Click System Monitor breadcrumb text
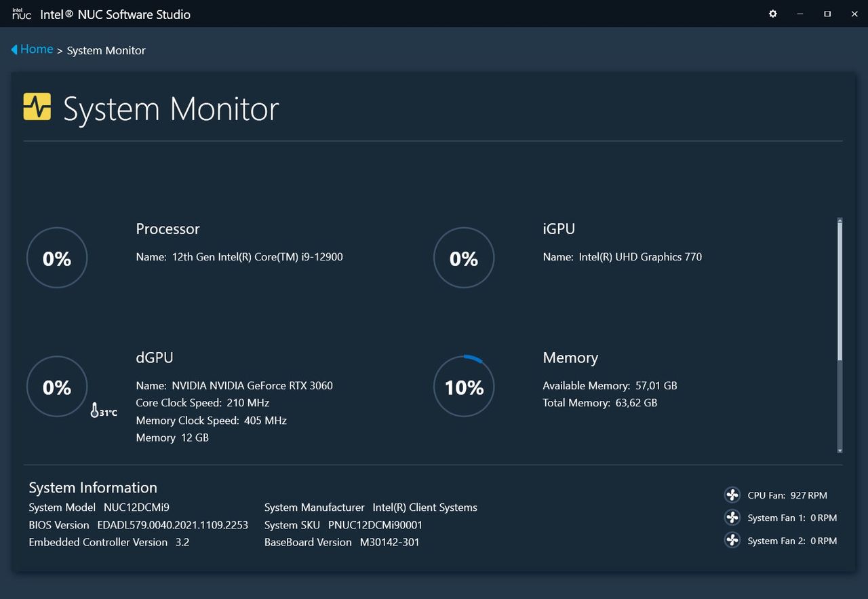The image size is (868, 599). point(106,50)
